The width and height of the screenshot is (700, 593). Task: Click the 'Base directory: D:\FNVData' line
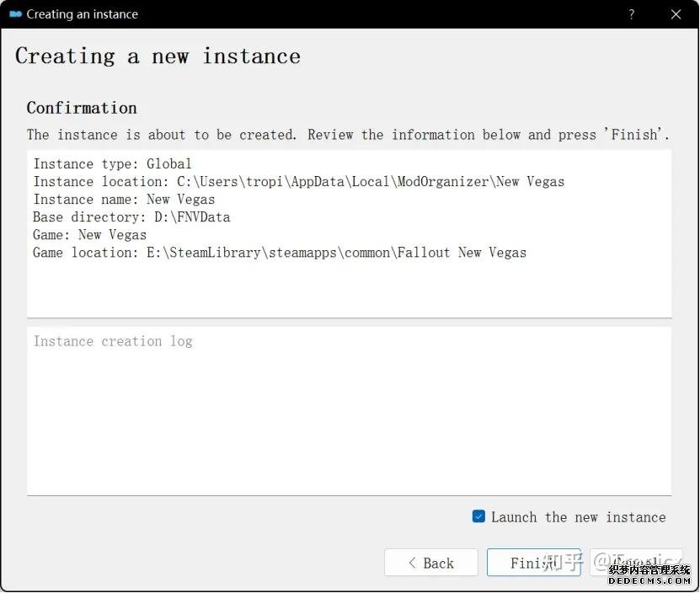131,217
